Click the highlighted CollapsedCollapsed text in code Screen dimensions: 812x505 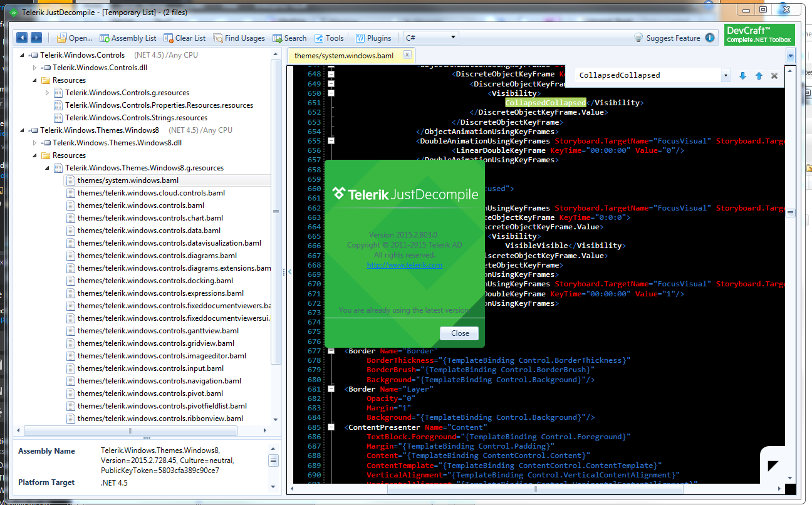(545, 103)
